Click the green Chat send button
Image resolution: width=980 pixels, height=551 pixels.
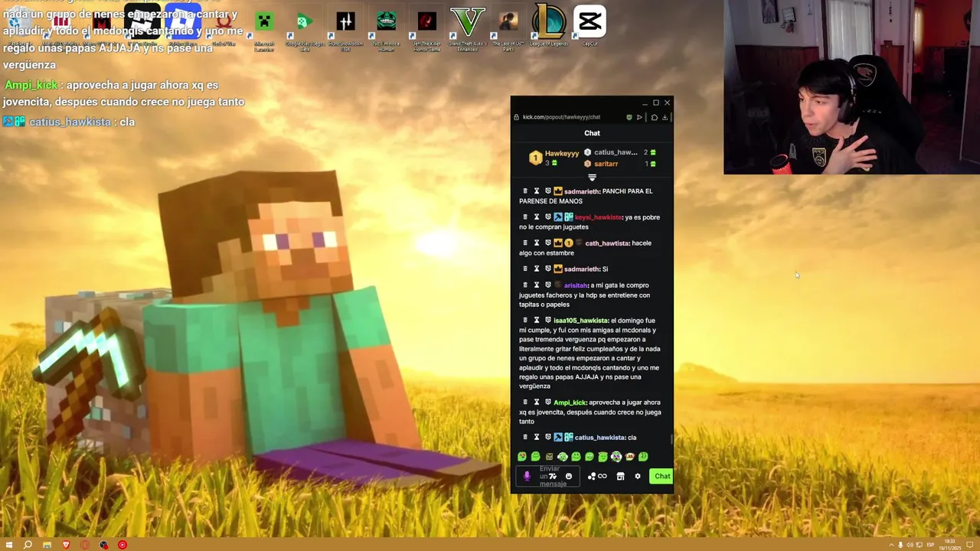point(662,476)
